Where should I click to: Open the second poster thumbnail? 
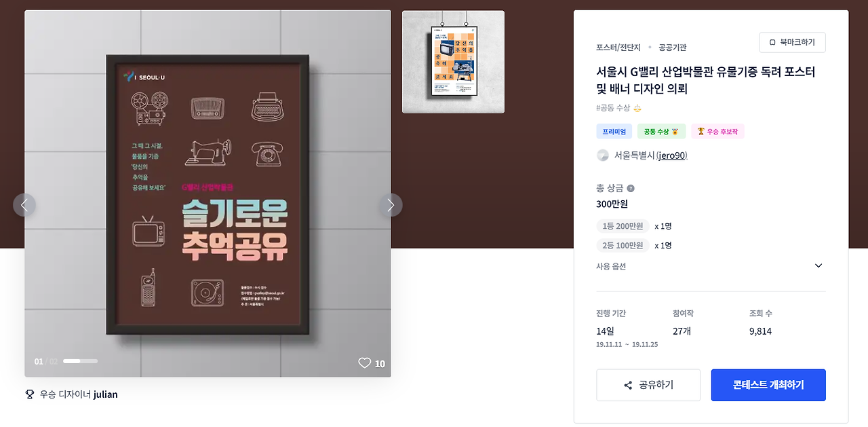tap(453, 62)
